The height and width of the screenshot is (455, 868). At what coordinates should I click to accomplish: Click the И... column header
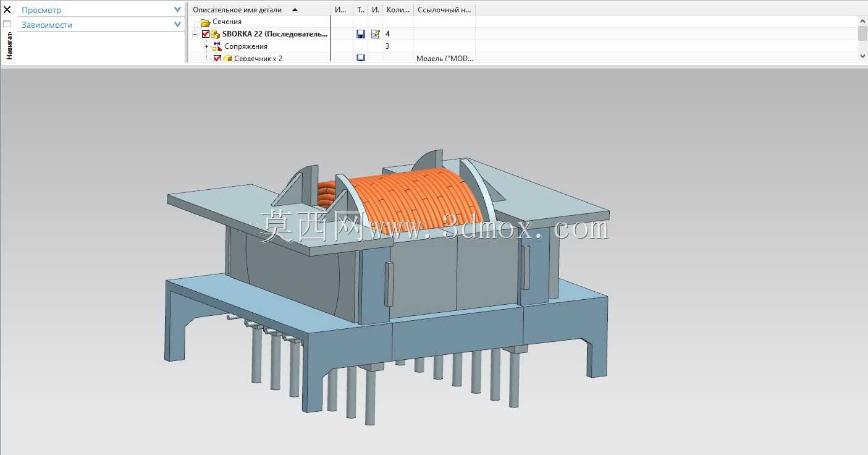(342, 10)
